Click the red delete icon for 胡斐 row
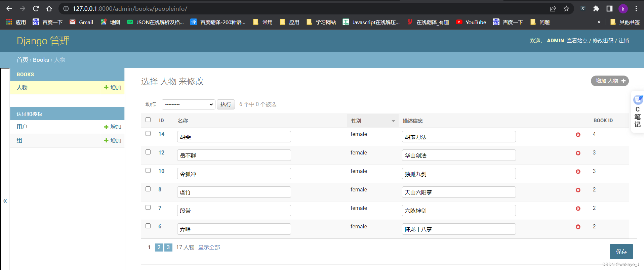The image size is (644, 270). point(578,135)
